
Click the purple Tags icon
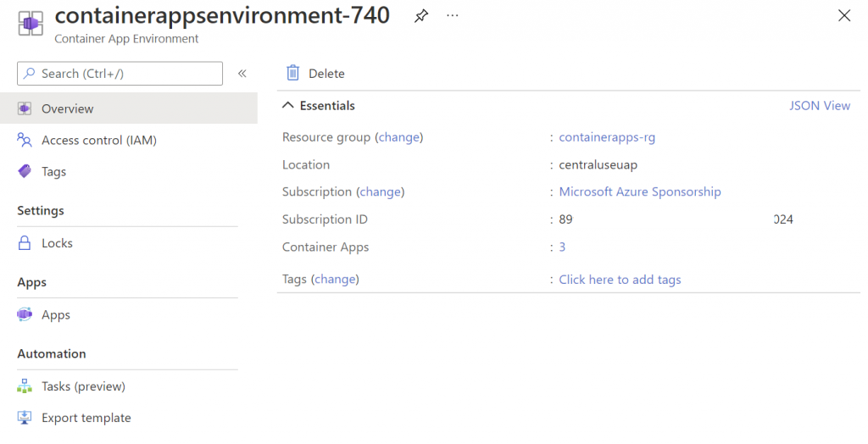[x=25, y=171]
